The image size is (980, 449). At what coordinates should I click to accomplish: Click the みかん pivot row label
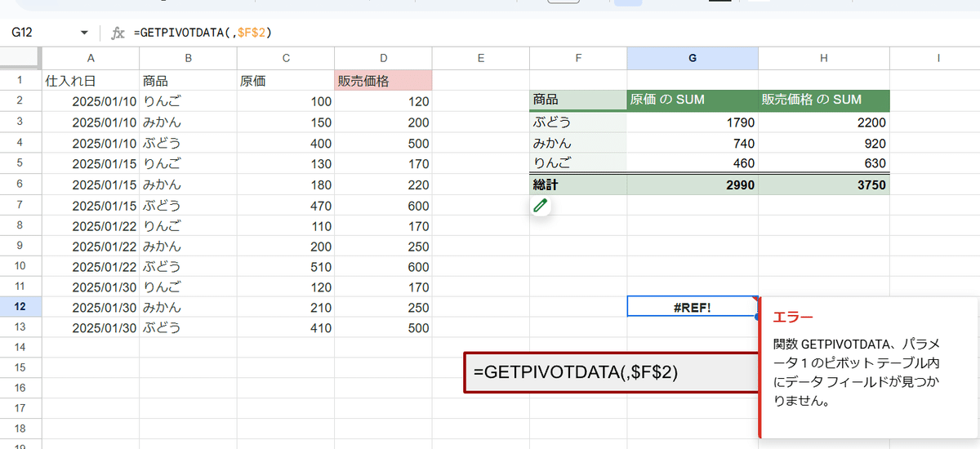(578, 143)
